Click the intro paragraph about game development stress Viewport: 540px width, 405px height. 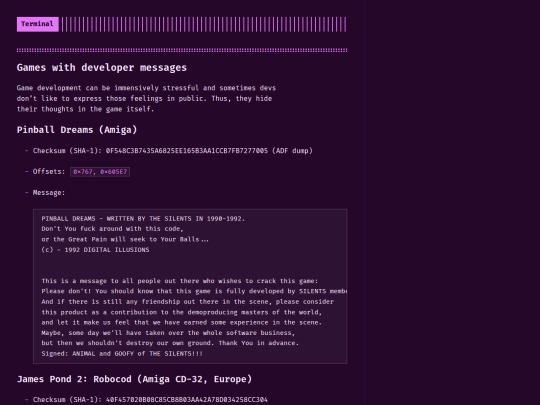[146, 98]
